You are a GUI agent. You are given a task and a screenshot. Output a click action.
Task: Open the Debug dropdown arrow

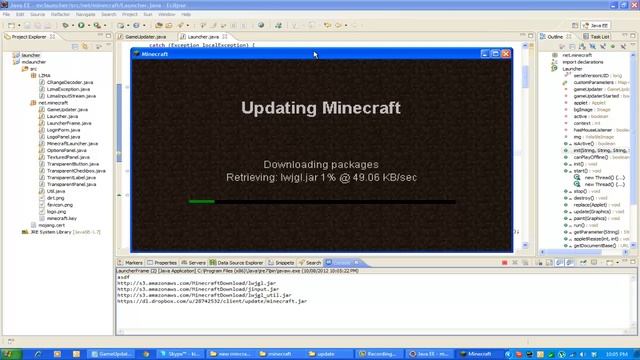(x=73, y=26)
